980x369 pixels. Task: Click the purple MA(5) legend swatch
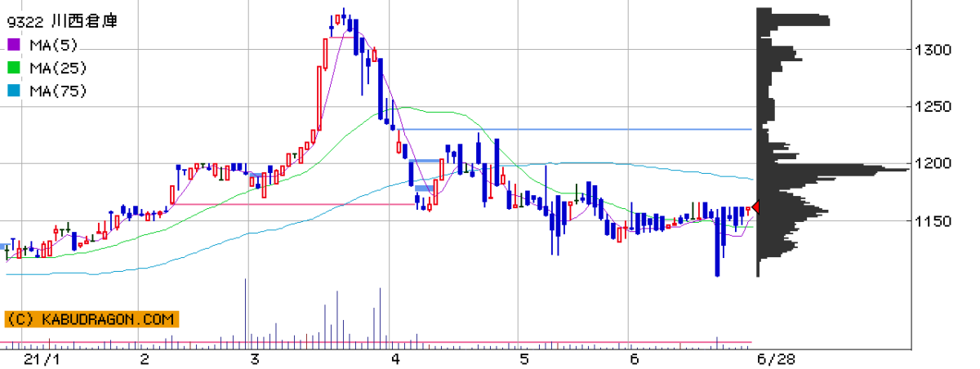[13, 45]
